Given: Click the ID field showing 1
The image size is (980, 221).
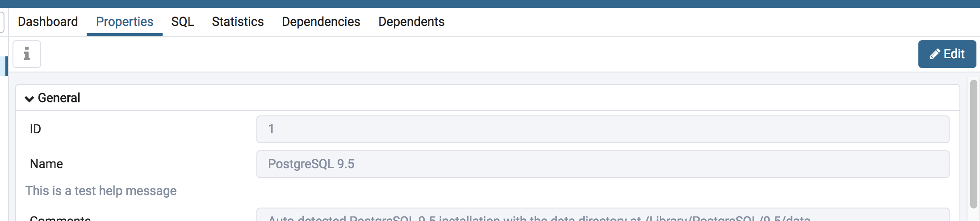Looking at the screenshot, I should [603, 129].
